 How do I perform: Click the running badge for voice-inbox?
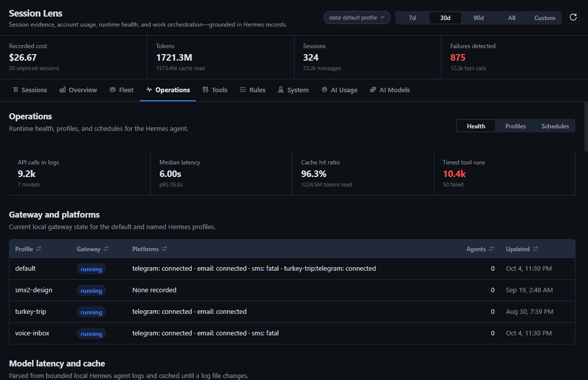click(91, 333)
